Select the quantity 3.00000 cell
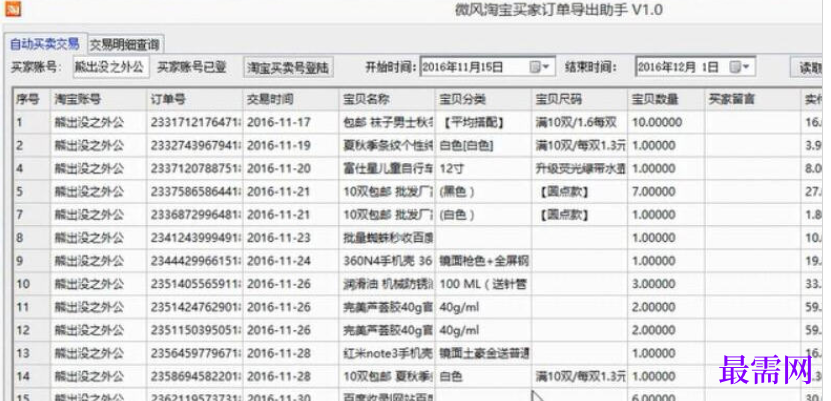831x401 pixels. (666, 284)
